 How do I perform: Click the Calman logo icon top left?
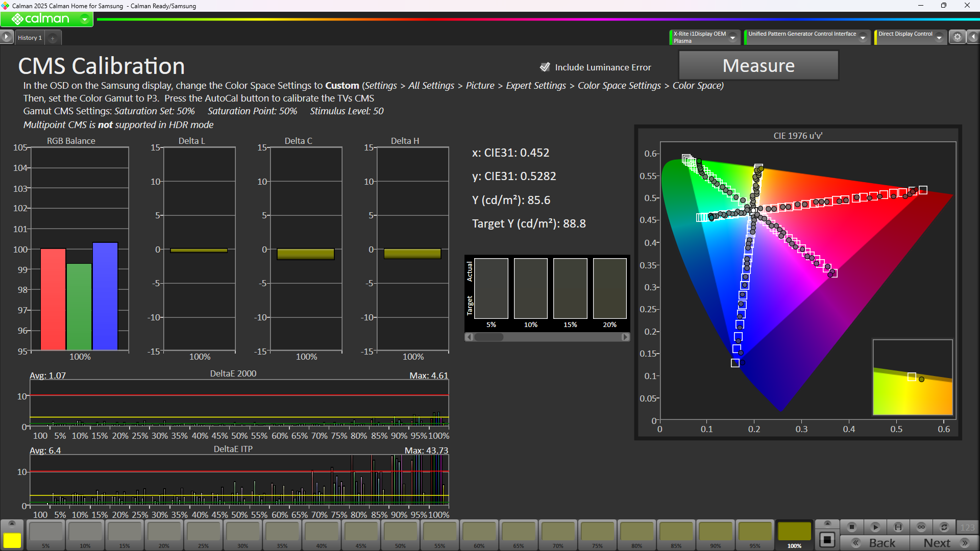tap(18, 18)
